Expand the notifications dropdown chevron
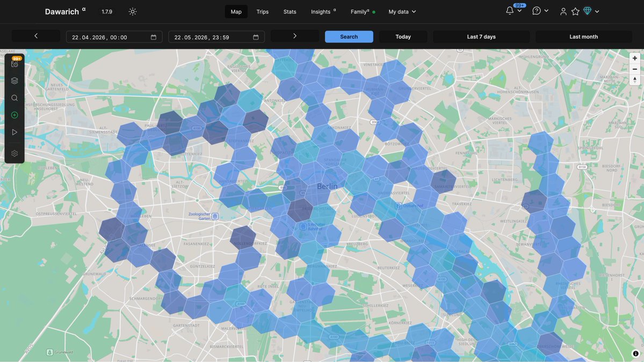The height and width of the screenshot is (362, 644). click(519, 11)
